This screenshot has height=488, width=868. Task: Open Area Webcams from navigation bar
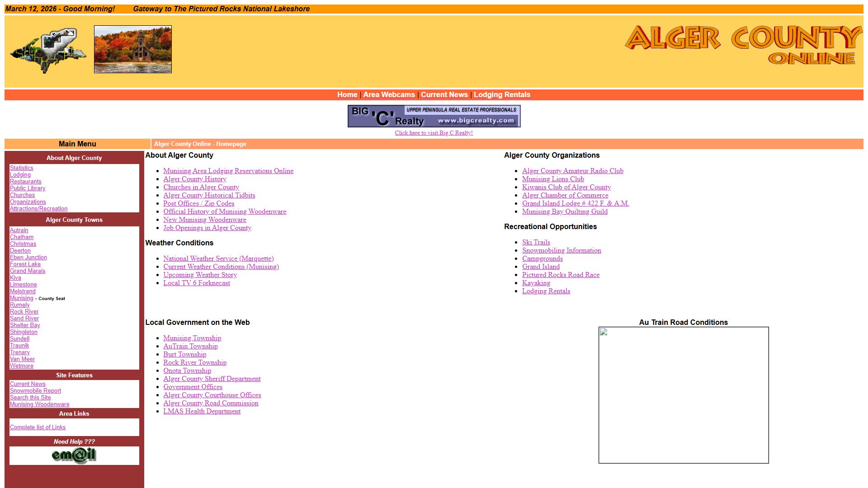(x=388, y=95)
